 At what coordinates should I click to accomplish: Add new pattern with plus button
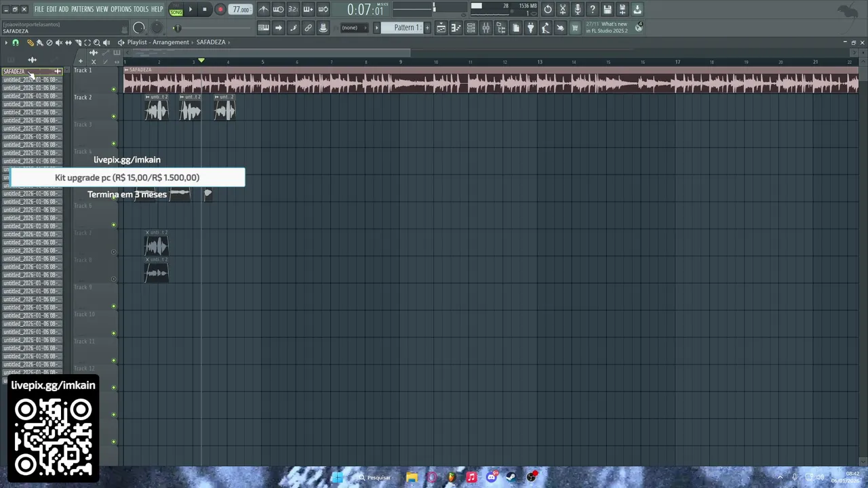427,28
